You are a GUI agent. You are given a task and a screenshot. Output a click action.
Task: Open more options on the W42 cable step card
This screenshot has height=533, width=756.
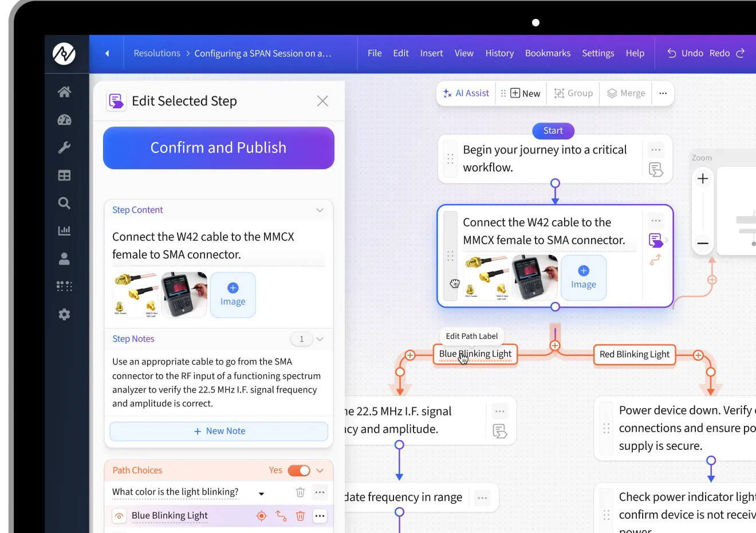(x=656, y=221)
